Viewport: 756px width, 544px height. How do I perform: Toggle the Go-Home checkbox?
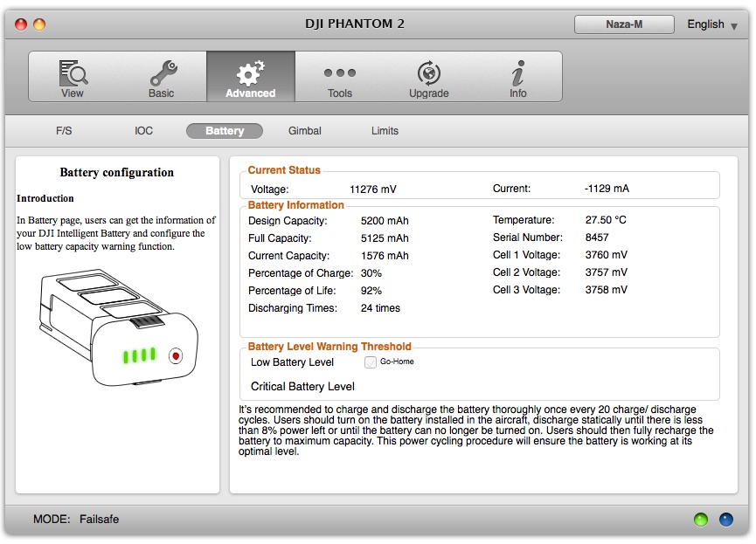click(x=371, y=362)
